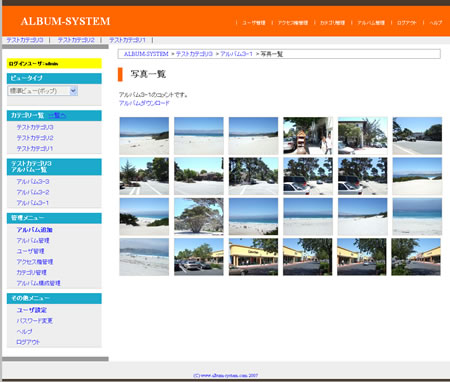Click アルバム管理 in the sidebar 管理メニュー
This screenshot has height=382, width=450.
(33, 241)
